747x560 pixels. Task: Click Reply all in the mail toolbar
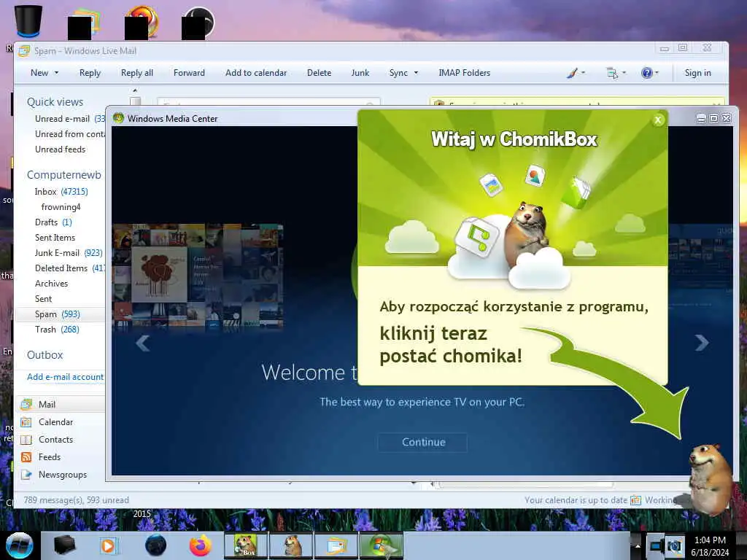click(136, 73)
